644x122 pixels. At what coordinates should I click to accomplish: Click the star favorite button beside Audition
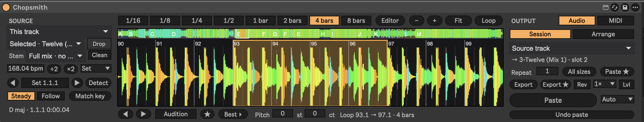207,114
